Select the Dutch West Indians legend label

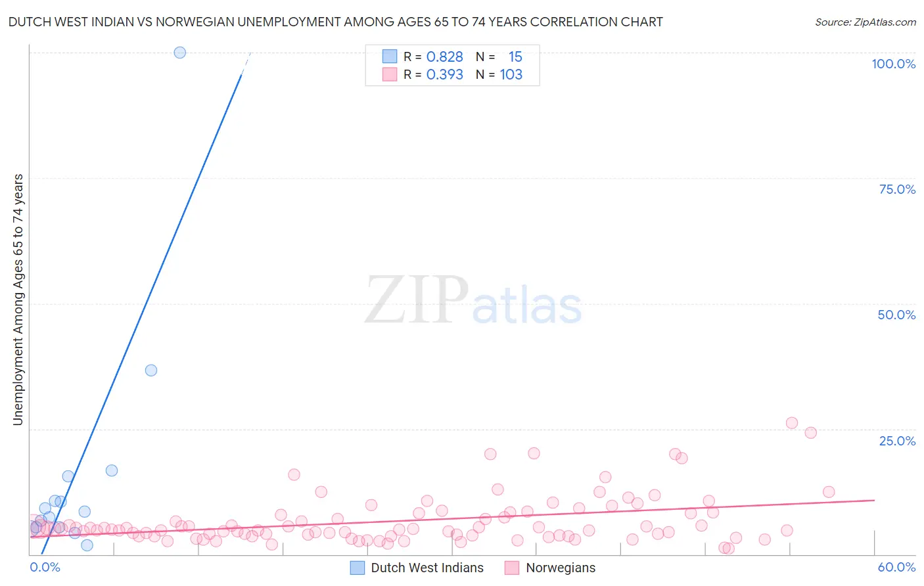427,568
